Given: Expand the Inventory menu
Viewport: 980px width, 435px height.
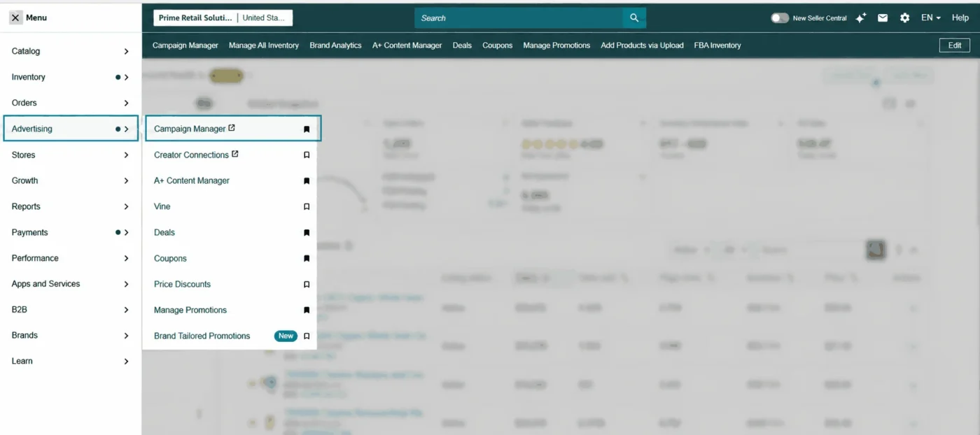Looking at the screenshot, I should pyautogui.click(x=70, y=77).
